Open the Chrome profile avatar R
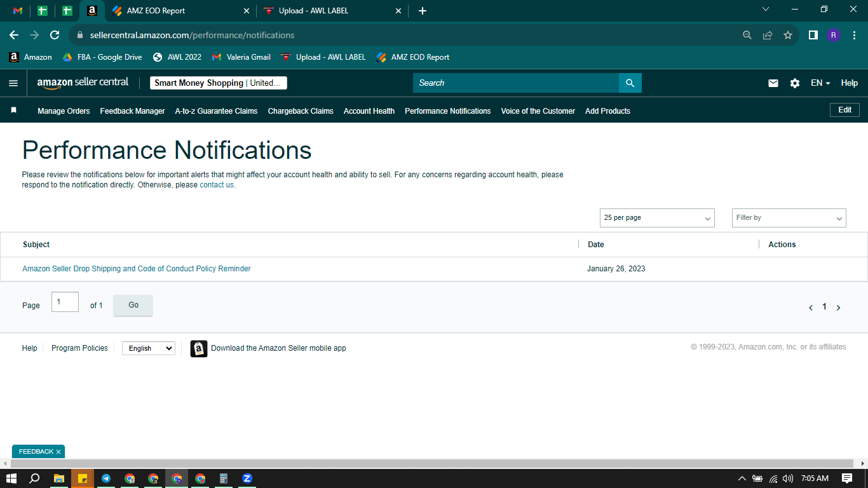868x488 pixels. point(834,35)
